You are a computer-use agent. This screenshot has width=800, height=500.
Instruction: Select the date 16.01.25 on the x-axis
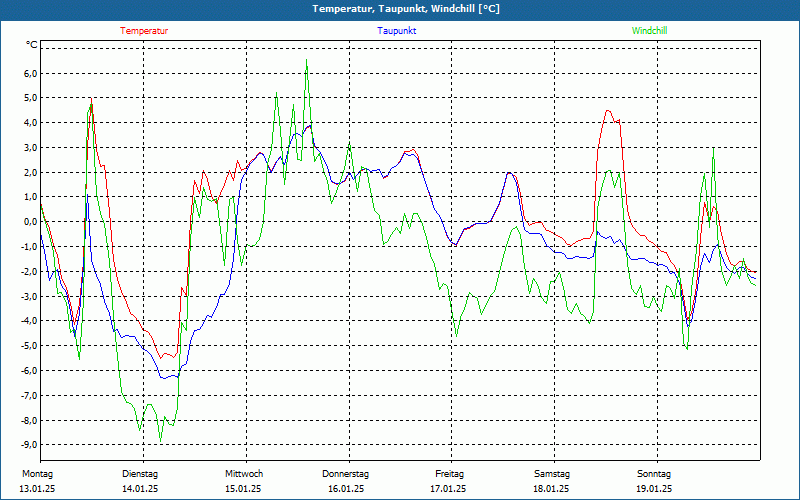[346, 489]
